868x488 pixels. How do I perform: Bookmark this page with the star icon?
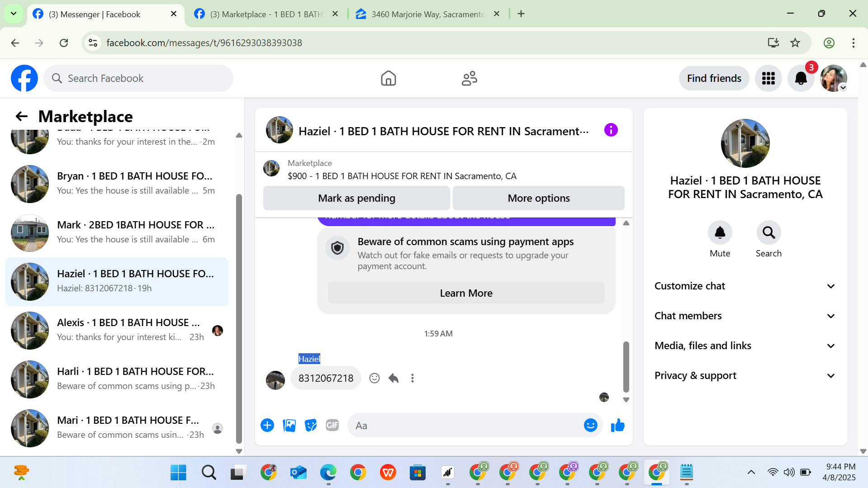click(795, 43)
